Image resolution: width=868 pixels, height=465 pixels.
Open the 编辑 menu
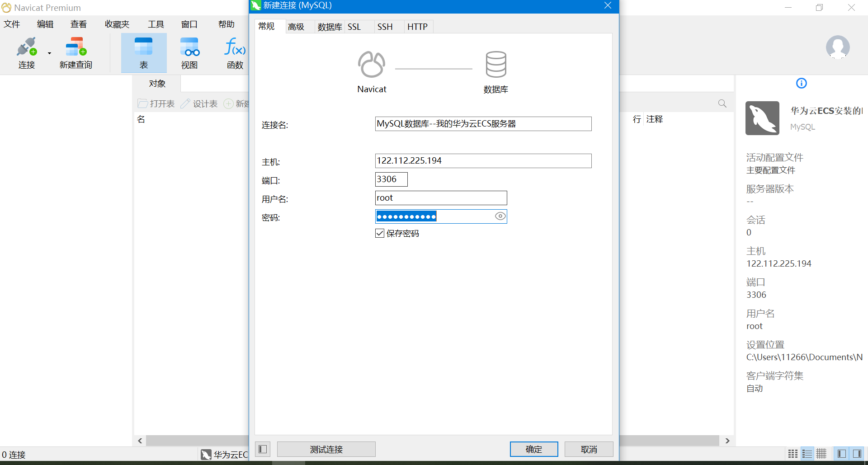click(x=45, y=24)
